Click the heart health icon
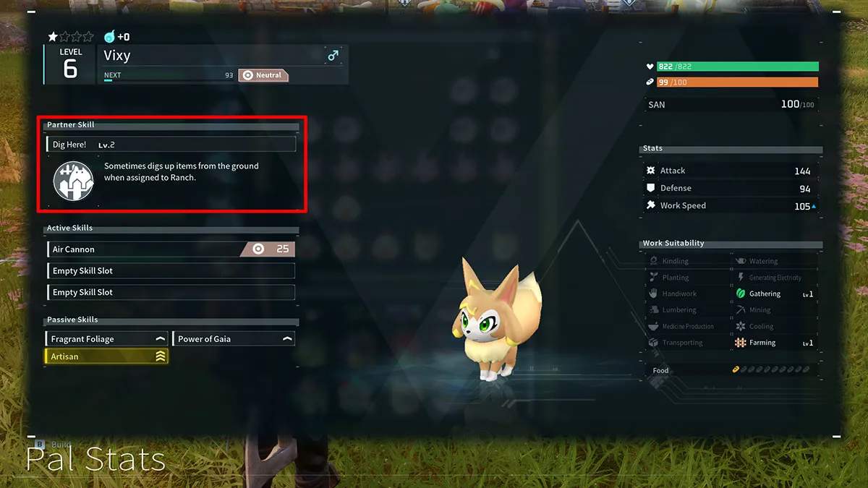Screen dimensions: 868x488 click(x=650, y=67)
